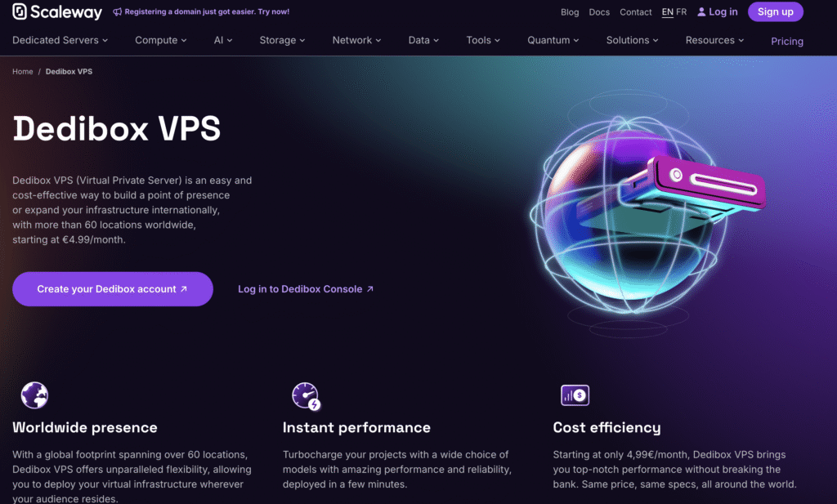The width and height of the screenshot is (837, 504).
Task: Click the arrow on Log in to Dedibox Console
Action: pyautogui.click(x=368, y=288)
